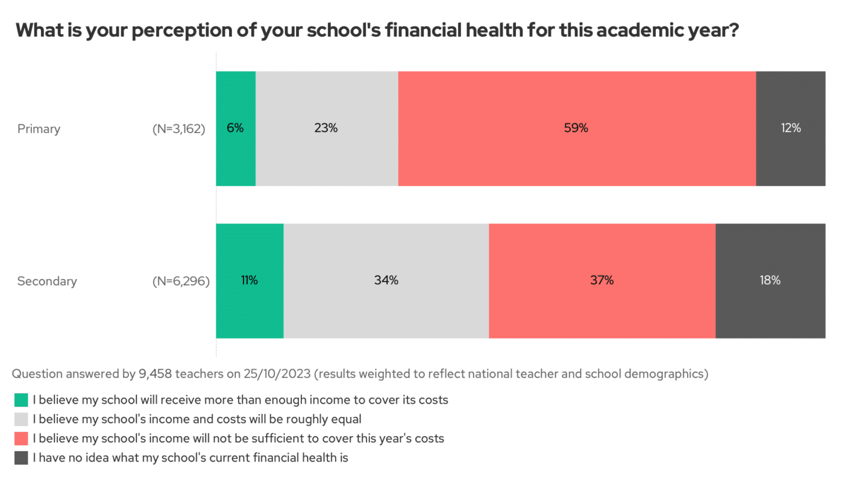The image size is (868, 482).
Task: Click legend text about no idea
Action: click(x=190, y=457)
